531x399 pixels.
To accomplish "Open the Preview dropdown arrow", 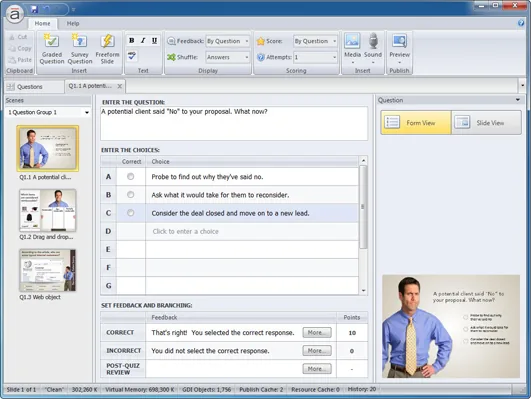I will (399, 63).
